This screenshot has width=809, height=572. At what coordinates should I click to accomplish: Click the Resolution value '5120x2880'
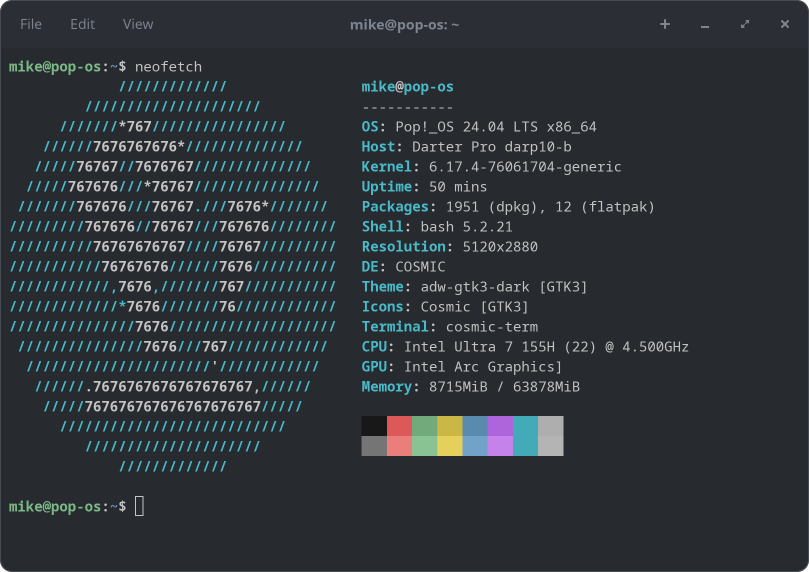coord(500,247)
